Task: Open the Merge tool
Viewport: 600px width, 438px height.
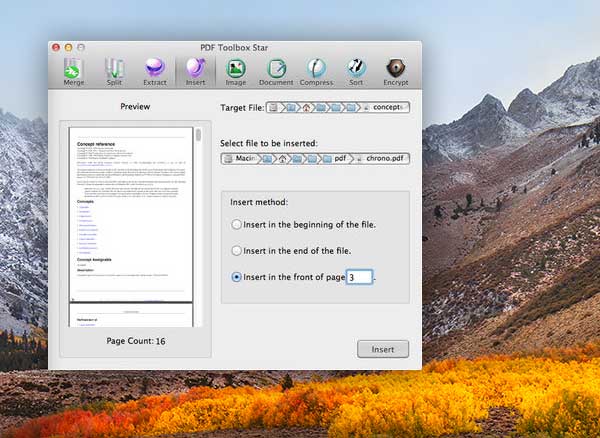Action: click(73, 72)
